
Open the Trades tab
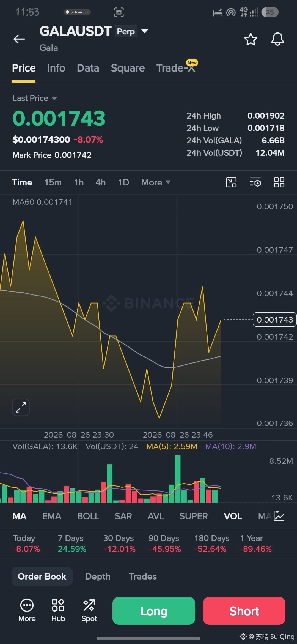[143, 576]
